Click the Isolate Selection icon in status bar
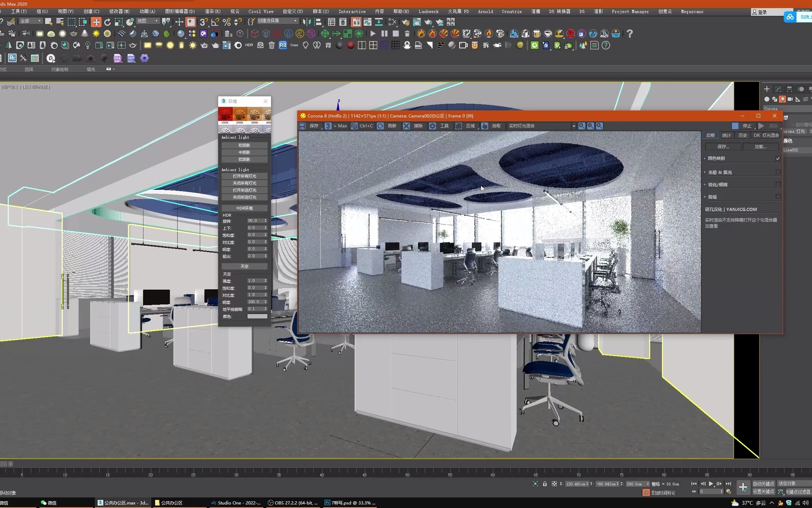This screenshot has height=508, width=812. [x=535, y=484]
